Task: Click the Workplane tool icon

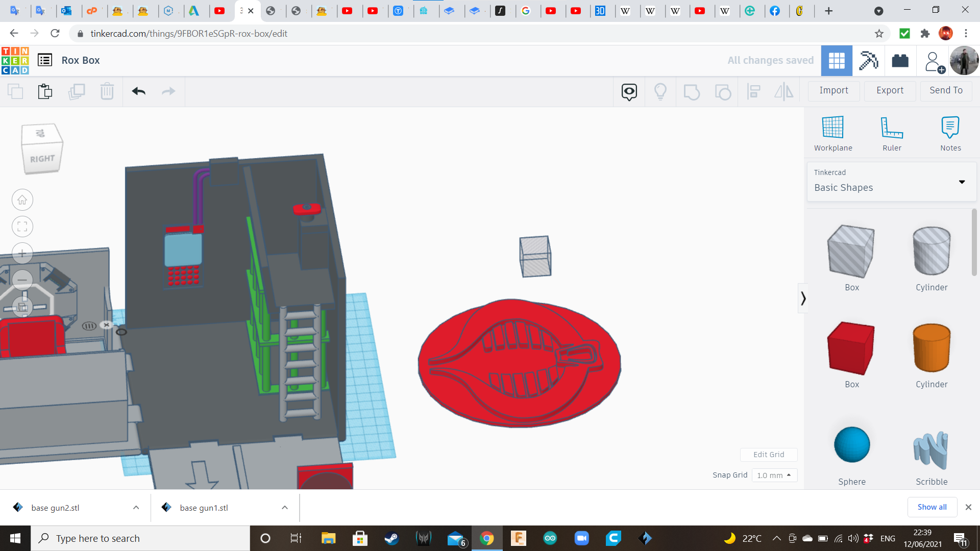Action: click(x=832, y=128)
